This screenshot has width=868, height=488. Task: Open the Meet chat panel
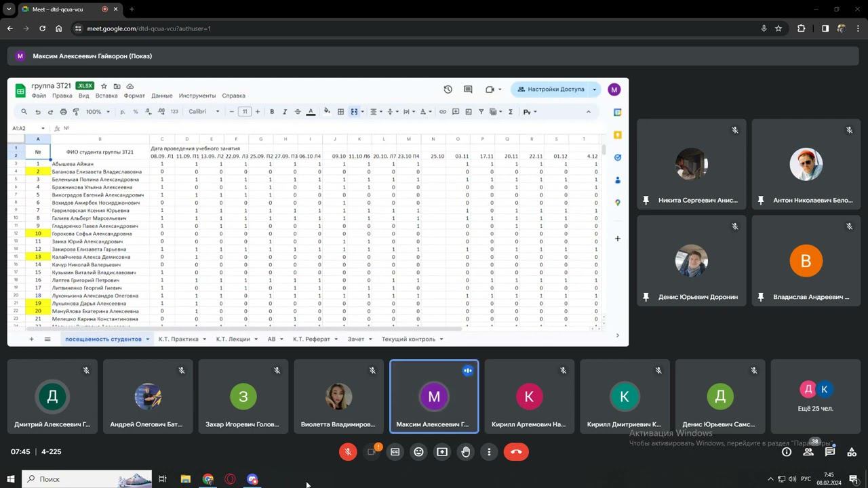pos(830,452)
